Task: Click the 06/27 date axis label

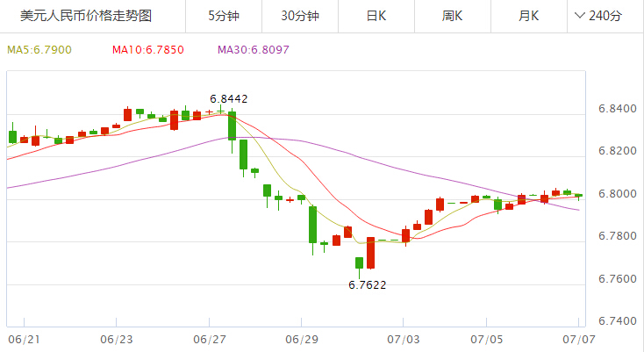Action: [x=209, y=338]
